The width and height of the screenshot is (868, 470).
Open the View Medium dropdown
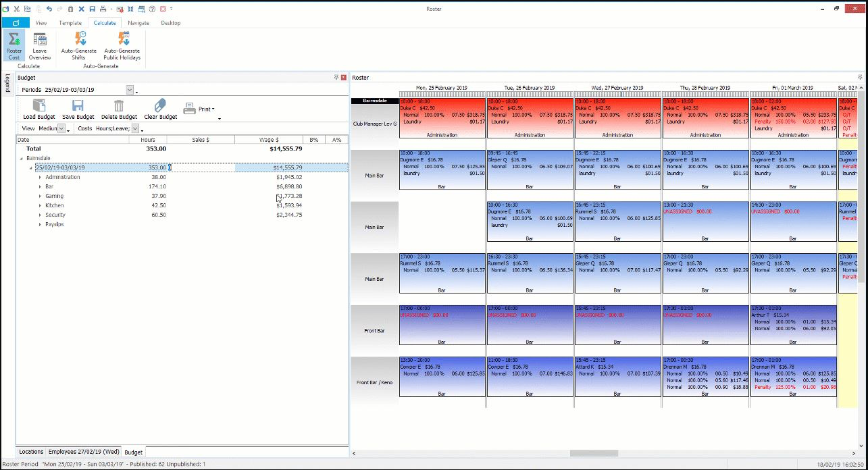tap(62, 128)
